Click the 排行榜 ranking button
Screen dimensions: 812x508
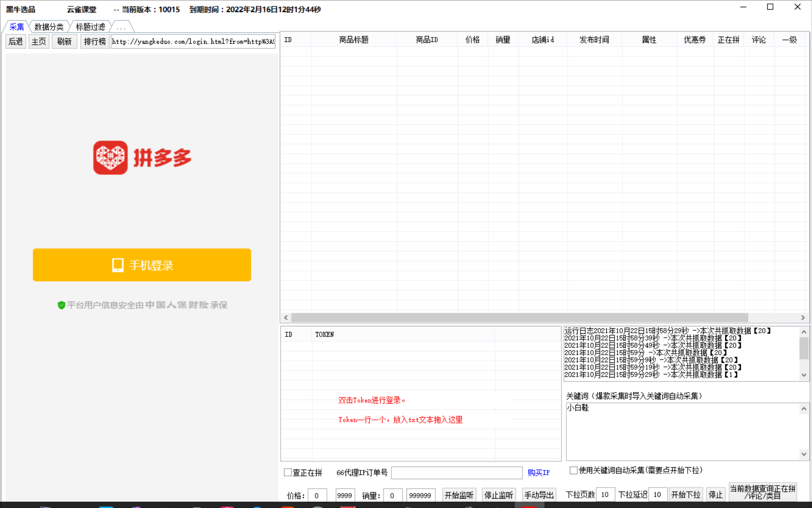[x=95, y=41]
